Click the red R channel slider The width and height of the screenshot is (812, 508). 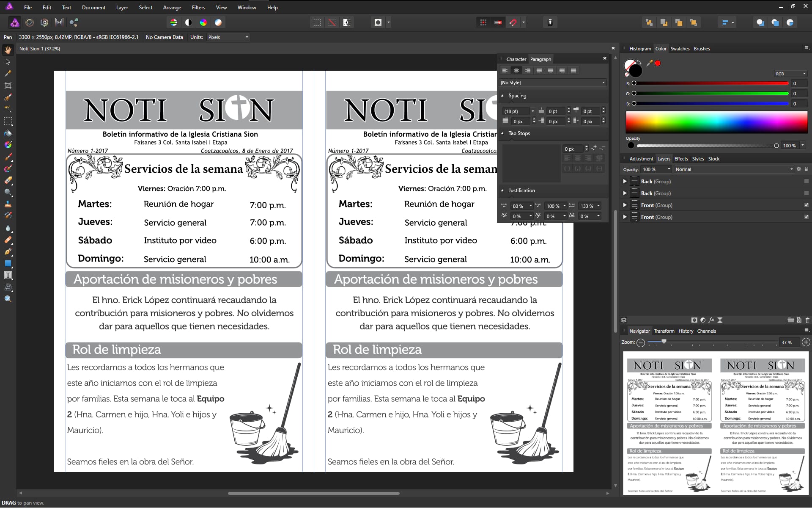coord(710,83)
